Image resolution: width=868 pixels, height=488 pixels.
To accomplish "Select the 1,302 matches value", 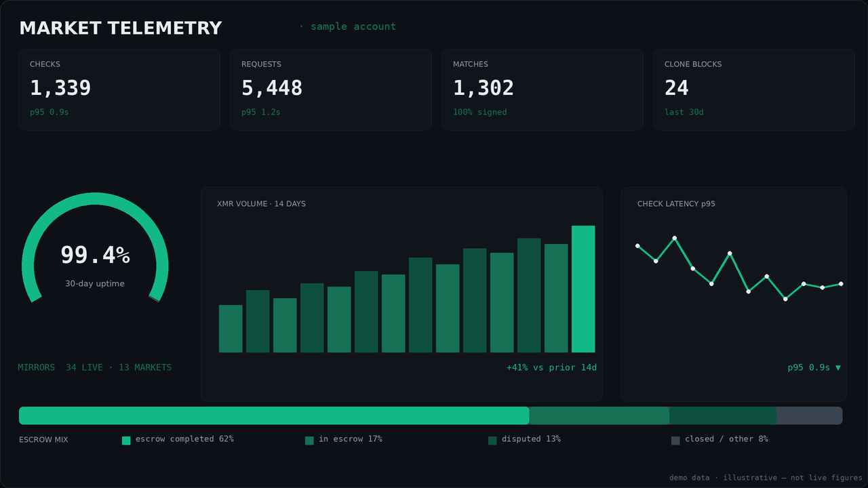I will tap(484, 88).
